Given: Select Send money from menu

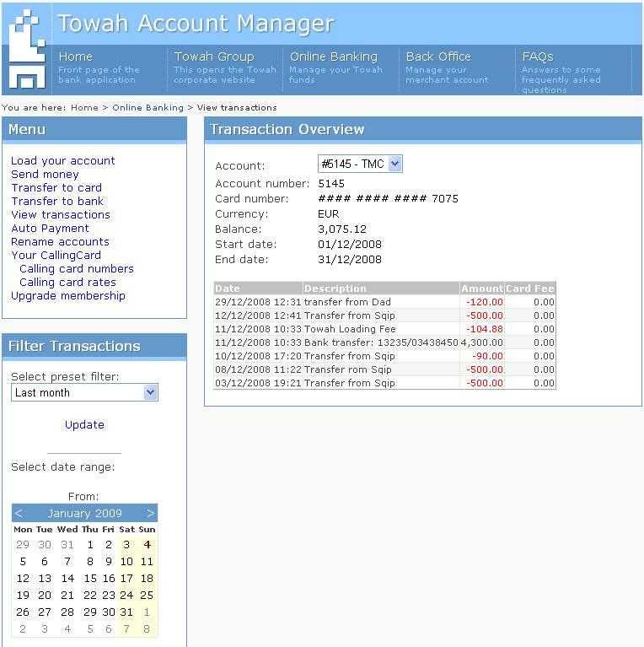Looking at the screenshot, I should [x=45, y=174].
